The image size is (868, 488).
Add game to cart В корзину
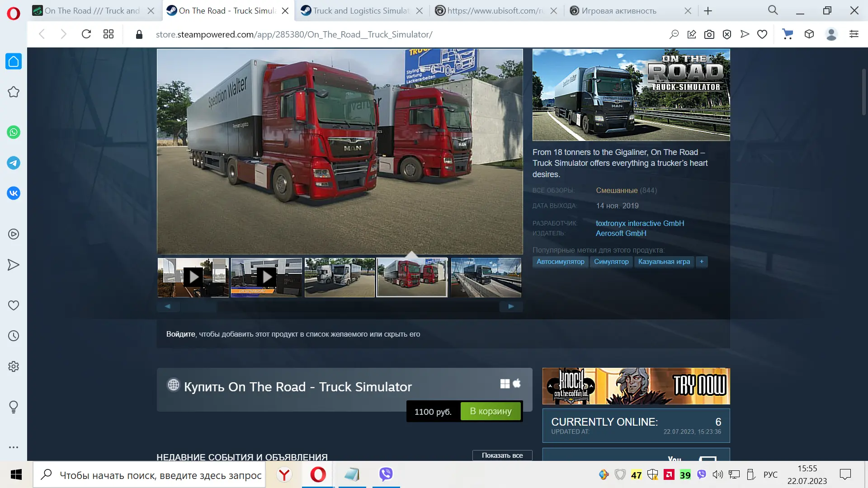pos(491,412)
